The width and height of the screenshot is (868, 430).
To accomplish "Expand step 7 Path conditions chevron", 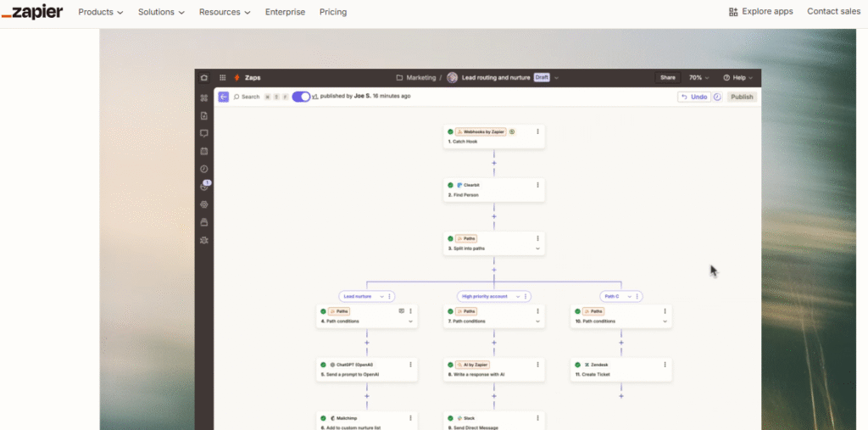I will pos(537,321).
